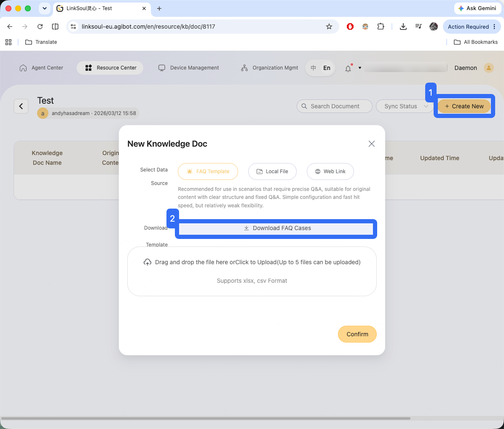Open the red ad blocker extension
Viewport: 504px width, 429px height.
(x=350, y=27)
